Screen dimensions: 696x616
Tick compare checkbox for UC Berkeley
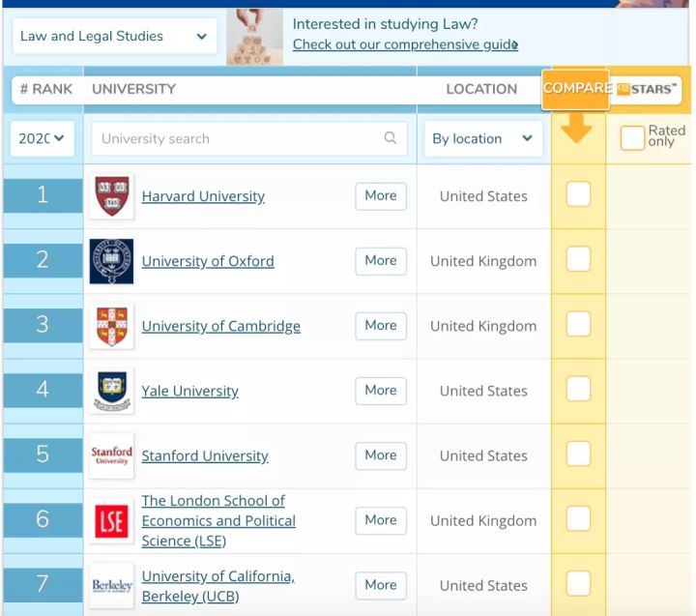[x=578, y=583]
